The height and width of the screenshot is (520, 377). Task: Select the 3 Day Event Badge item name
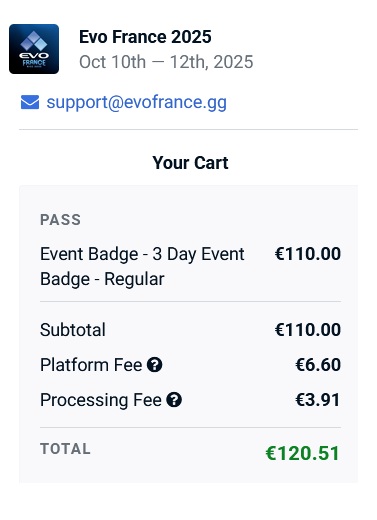pos(142,266)
